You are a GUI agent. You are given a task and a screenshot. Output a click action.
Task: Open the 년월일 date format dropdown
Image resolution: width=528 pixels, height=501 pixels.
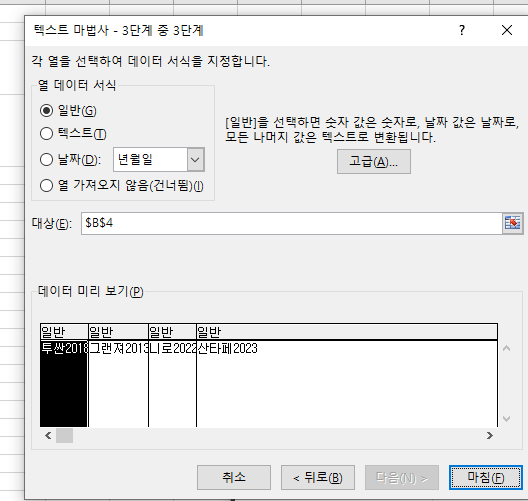[196, 160]
